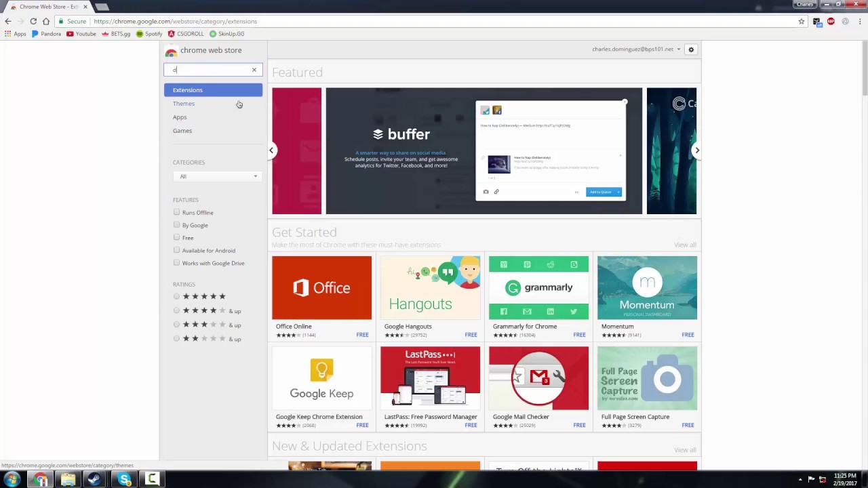Screen dimensions: 868x488
Task: Click the Add to Queue button in Buffer slide
Action: tap(604, 192)
